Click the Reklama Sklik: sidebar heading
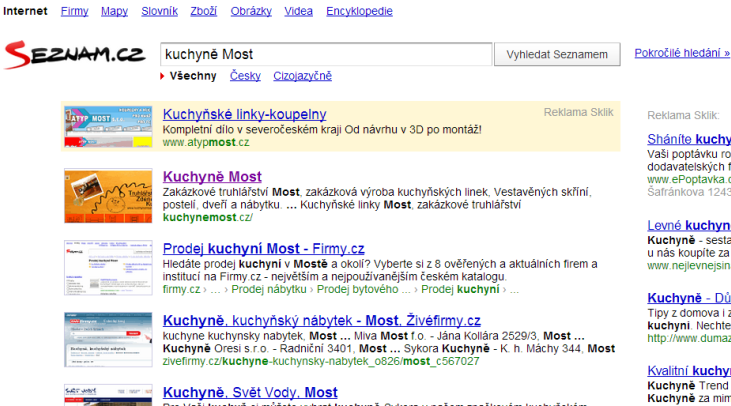Screen dimensions: 731x406 683,116
